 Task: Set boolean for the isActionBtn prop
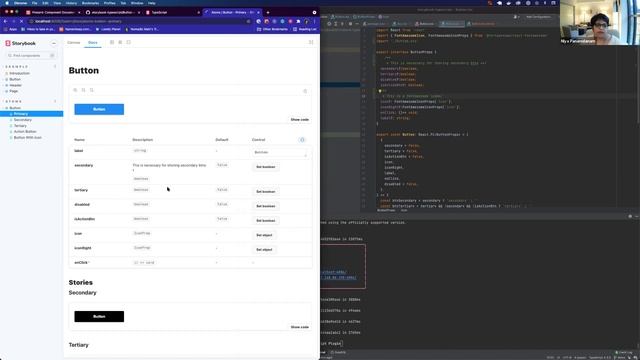[266, 221]
